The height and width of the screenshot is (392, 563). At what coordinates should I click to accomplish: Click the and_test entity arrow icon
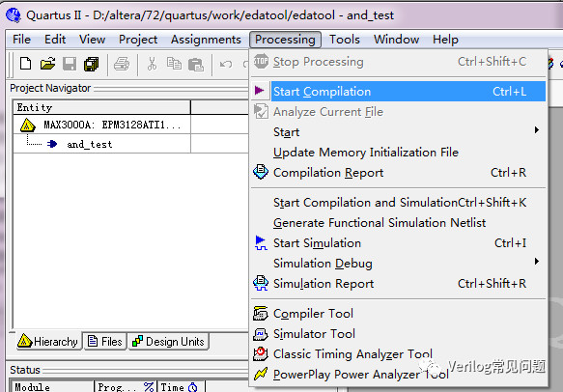click(52, 144)
